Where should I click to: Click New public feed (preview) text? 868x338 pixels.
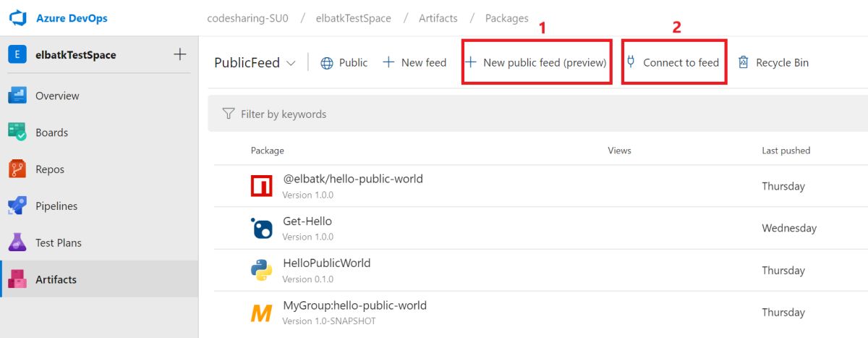[x=545, y=63]
